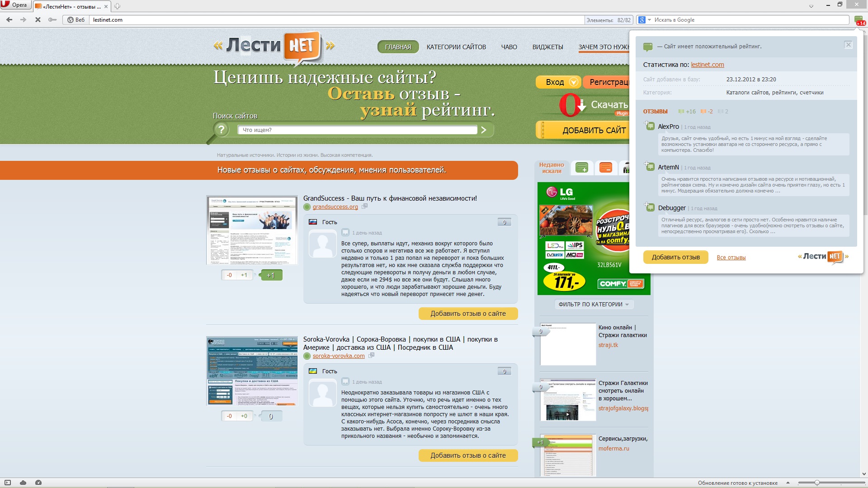Adjust the page zoom slider
868x488 pixels.
pyautogui.click(x=817, y=483)
